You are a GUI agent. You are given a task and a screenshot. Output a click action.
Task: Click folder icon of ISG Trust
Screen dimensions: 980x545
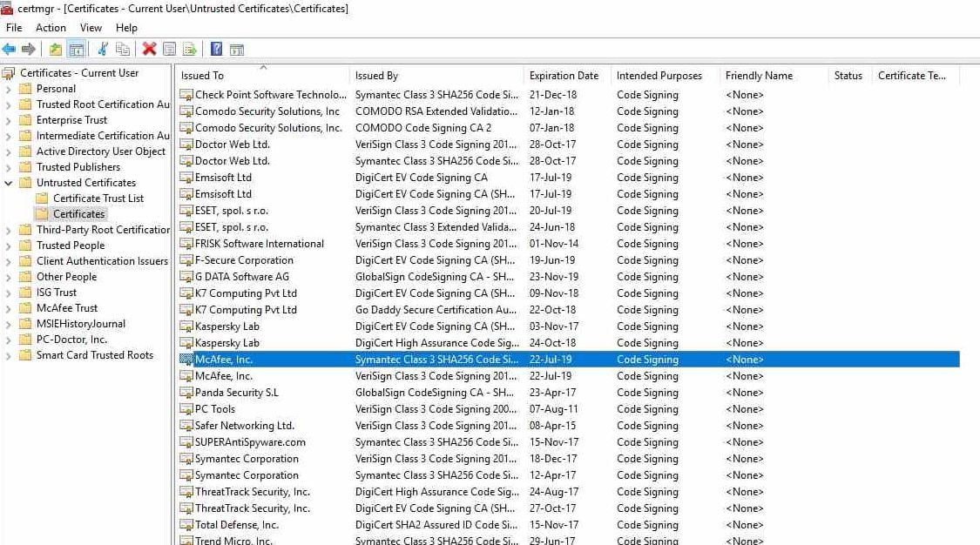[25, 293]
